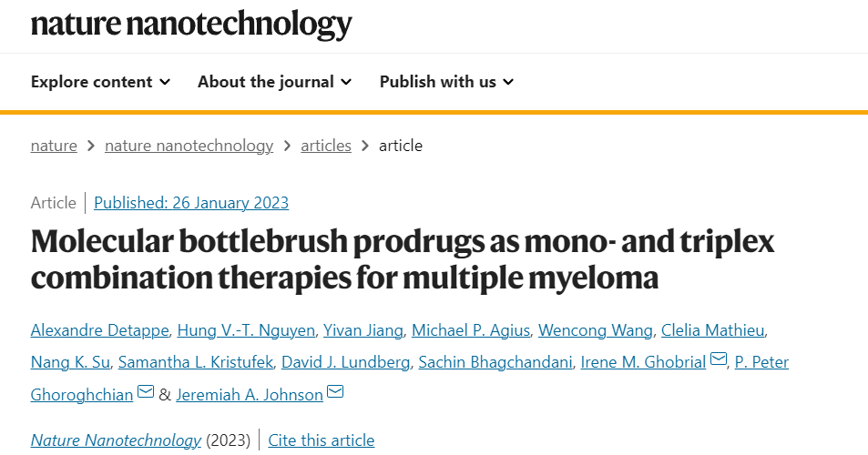View author Clelia Mathieu details
The width and height of the screenshot is (868, 455).
(713, 330)
